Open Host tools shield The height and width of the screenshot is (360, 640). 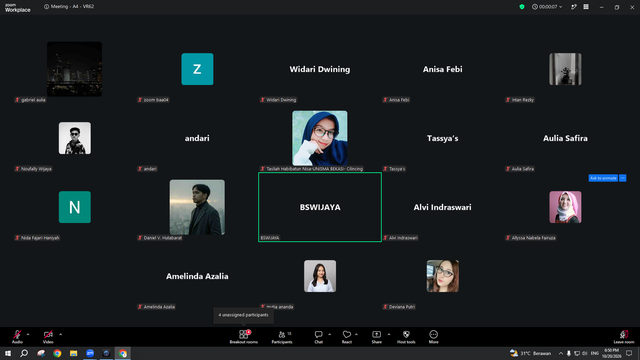click(x=406, y=337)
